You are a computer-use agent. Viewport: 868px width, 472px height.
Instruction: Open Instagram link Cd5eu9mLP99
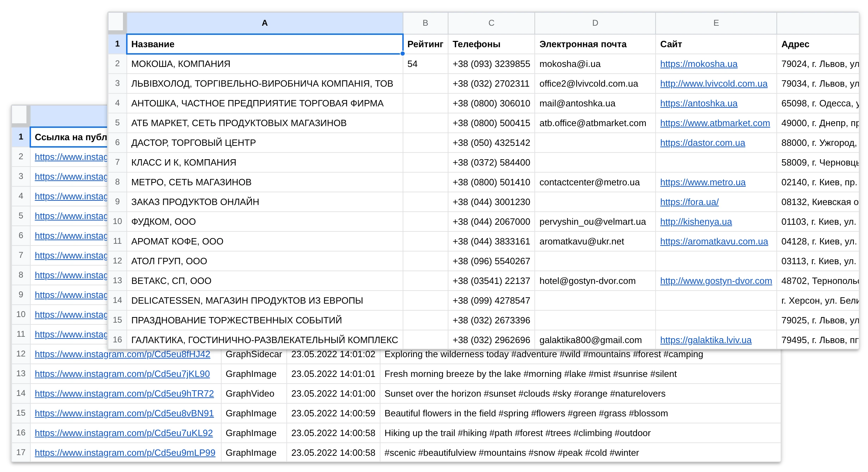[125, 453]
